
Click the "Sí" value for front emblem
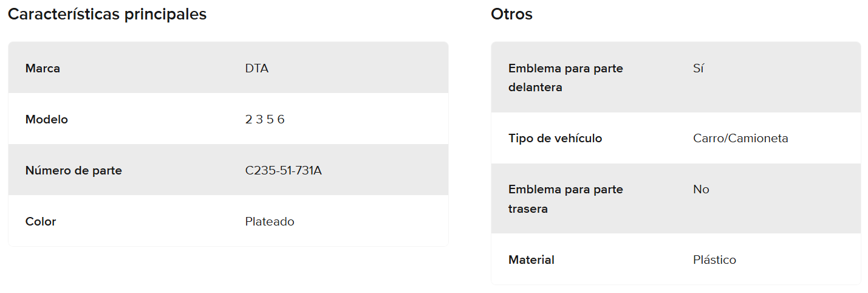[698, 68]
